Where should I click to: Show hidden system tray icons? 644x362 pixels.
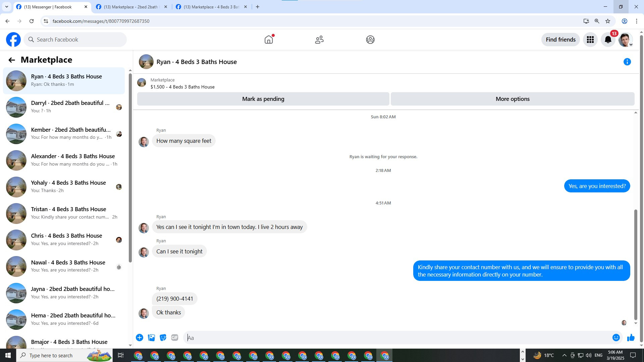564,355
